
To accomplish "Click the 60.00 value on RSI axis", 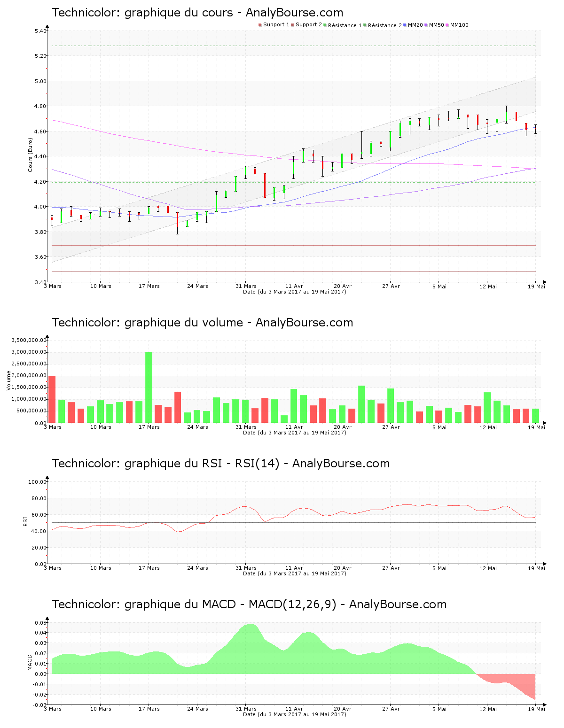I will coord(39,515).
